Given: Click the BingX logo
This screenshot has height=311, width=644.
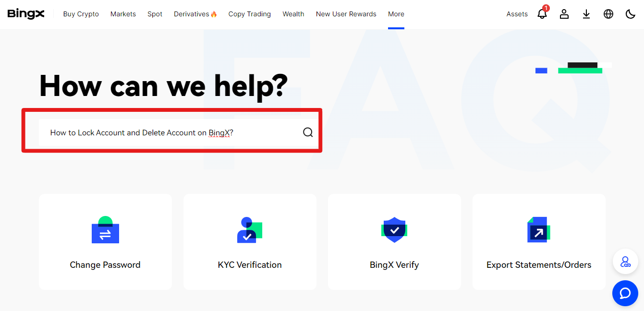Looking at the screenshot, I should pyautogui.click(x=26, y=14).
